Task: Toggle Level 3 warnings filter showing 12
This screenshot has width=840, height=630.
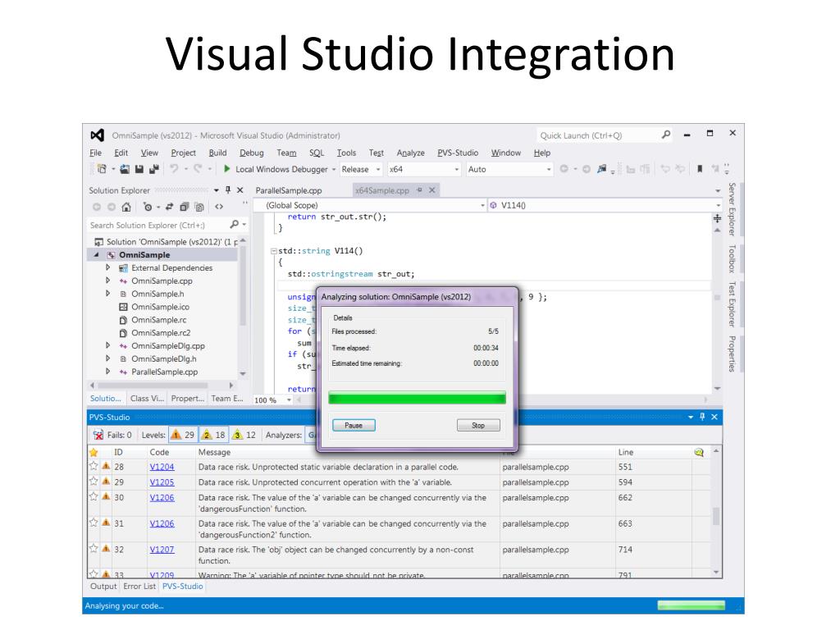Action: point(244,435)
